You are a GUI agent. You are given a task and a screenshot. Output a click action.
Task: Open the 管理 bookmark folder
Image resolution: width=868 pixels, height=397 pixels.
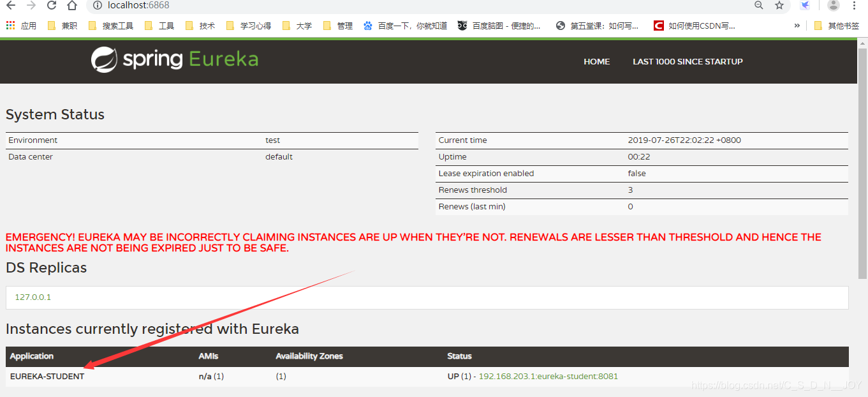point(338,26)
